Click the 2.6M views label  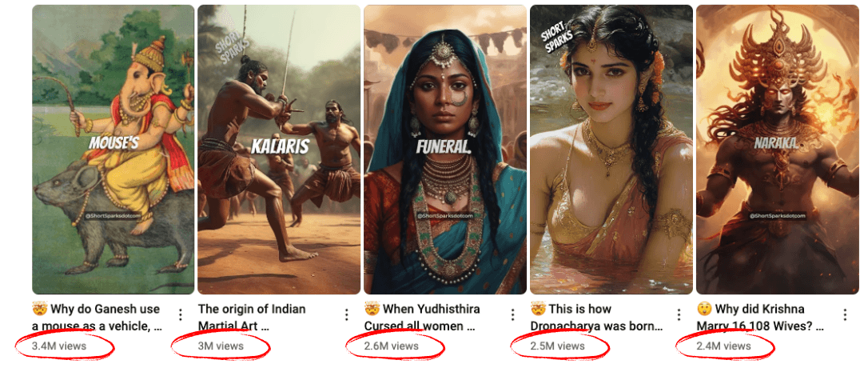(x=392, y=346)
